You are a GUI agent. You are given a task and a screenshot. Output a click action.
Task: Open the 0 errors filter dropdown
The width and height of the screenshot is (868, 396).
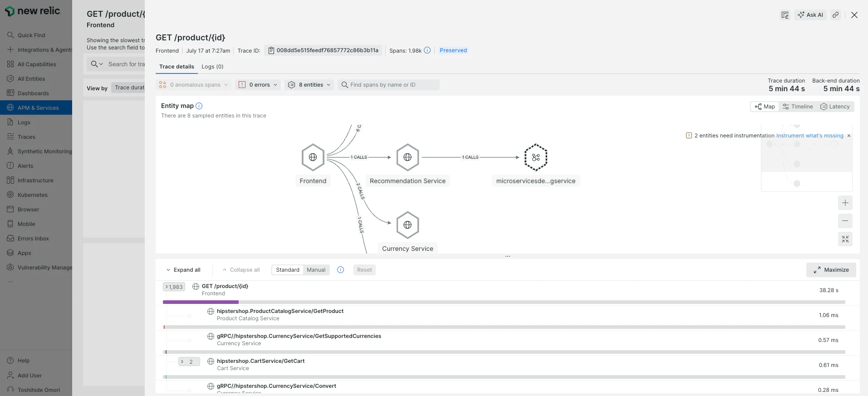(258, 85)
